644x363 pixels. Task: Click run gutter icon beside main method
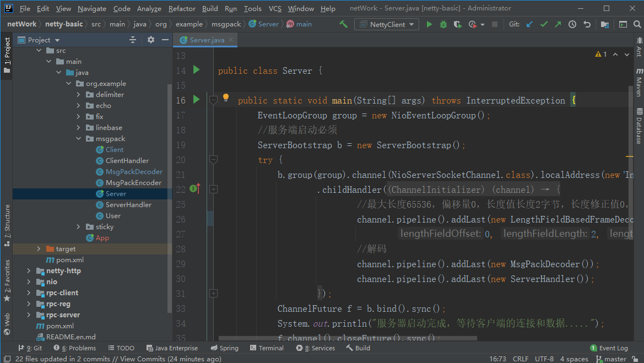point(196,99)
